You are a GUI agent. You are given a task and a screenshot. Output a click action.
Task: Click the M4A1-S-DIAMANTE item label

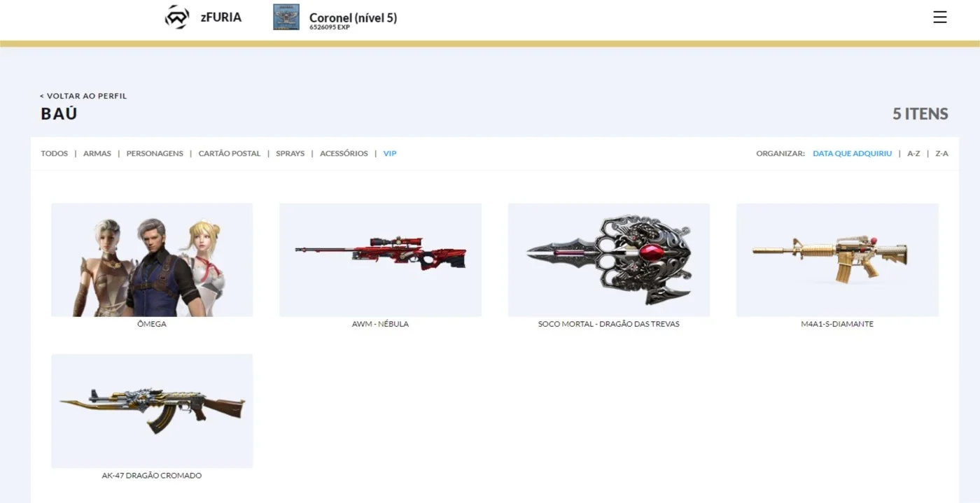coord(837,325)
